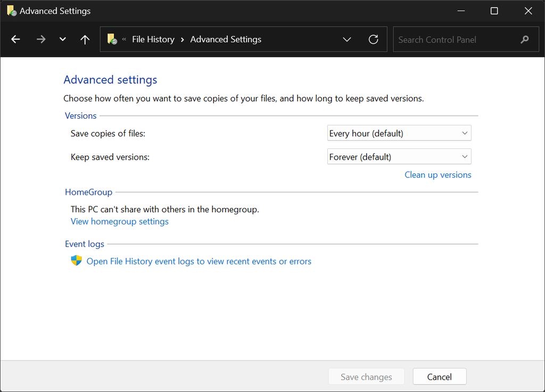Click the search magnifier icon
Viewport: 545px width, 392px height.
[x=524, y=39]
